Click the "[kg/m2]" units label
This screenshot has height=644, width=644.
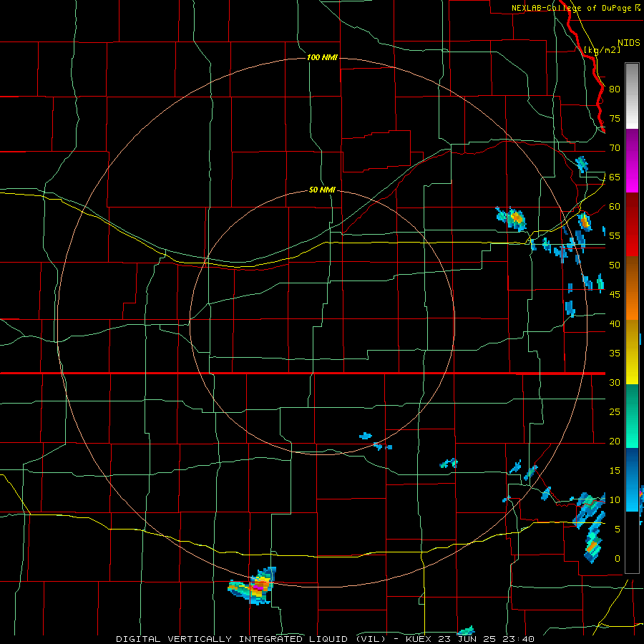[x=602, y=50]
